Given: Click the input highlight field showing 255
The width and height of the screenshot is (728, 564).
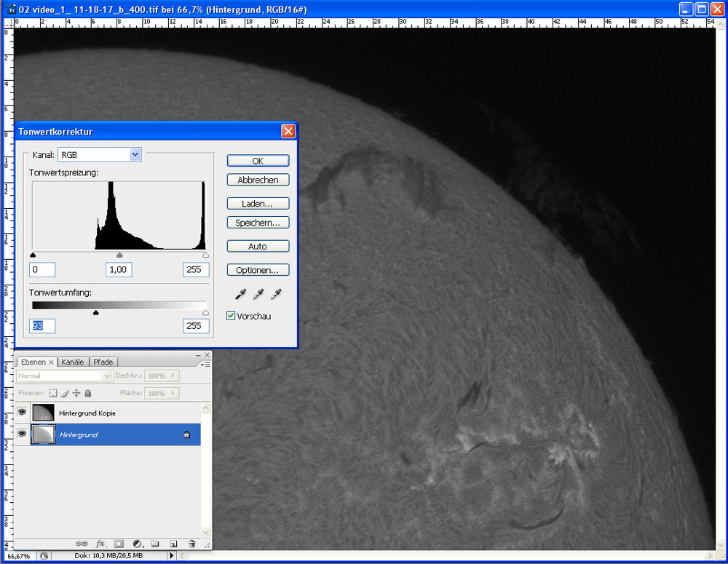Looking at the screenshot, I should (x=196, y=270).
